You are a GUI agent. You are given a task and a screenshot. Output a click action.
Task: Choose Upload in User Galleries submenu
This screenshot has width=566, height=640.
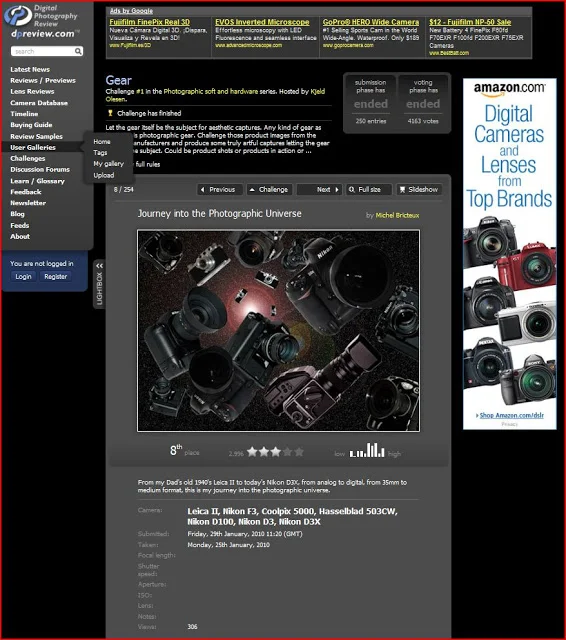pyautogui.click(x=104, y=175)
